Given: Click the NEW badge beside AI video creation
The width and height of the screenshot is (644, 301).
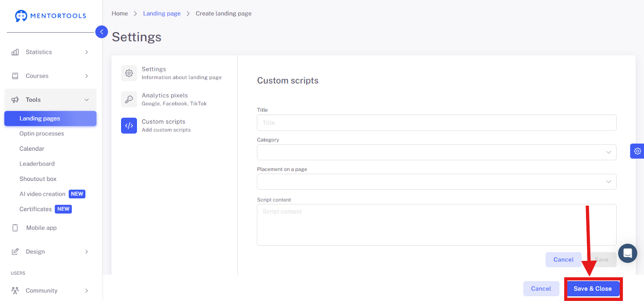Looking at the screenshot, I should pos(77,194).
